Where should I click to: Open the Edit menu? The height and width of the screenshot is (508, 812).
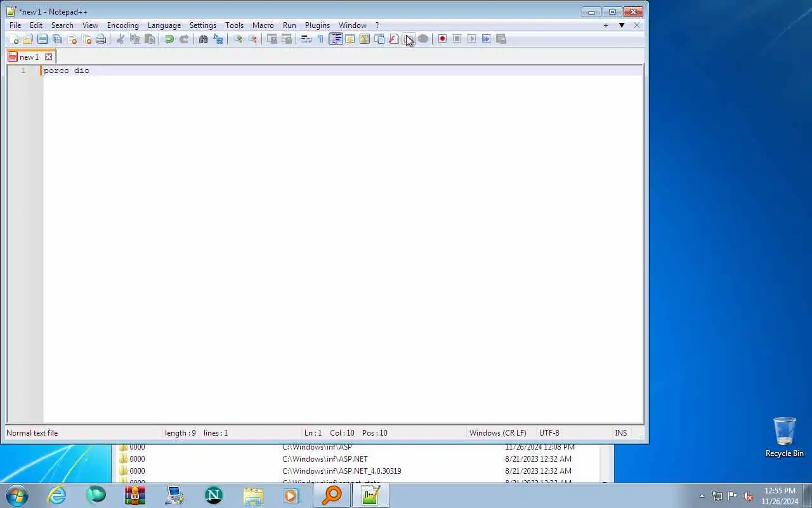36,25
